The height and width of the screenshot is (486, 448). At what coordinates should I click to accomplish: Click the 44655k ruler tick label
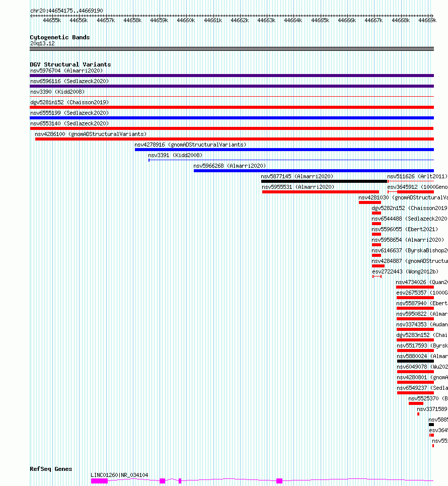(x=52, y=21)
